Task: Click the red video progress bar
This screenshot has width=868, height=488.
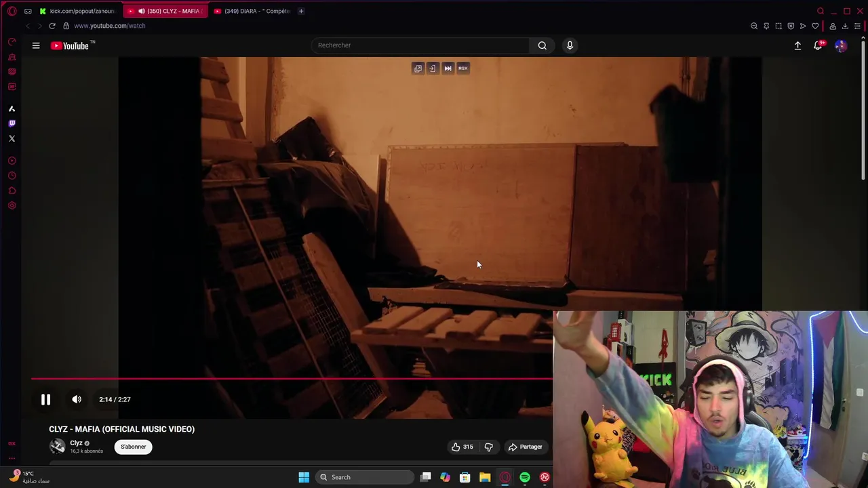Action: (x=292, y=379)
